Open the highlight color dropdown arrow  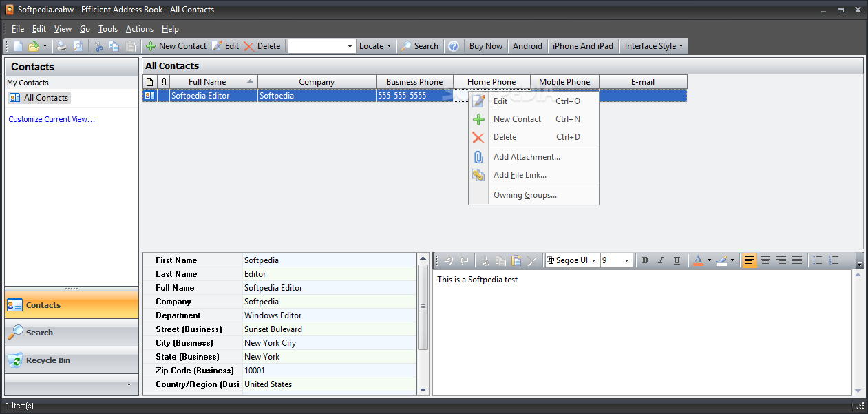732,260
